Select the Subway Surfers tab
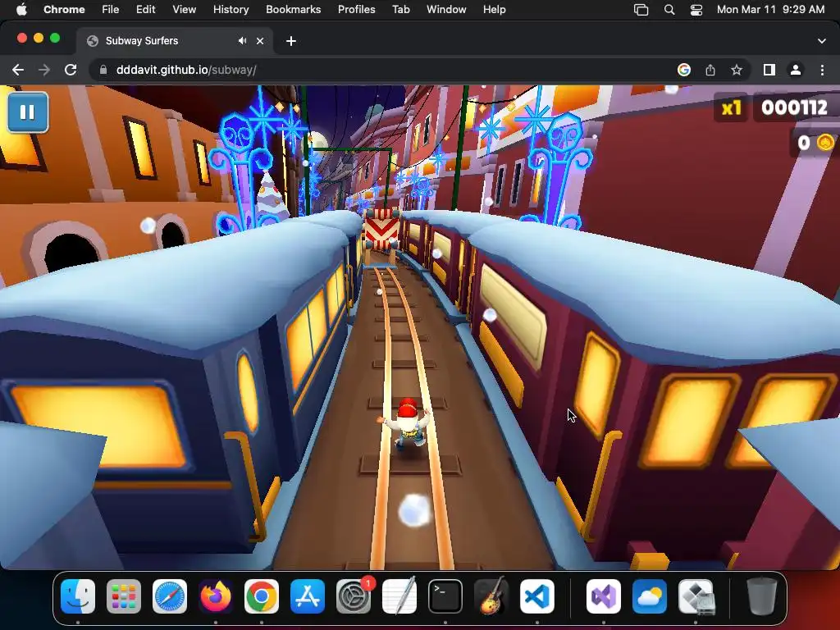The width and height of the screenshot is (840, 630). point(175,41)
